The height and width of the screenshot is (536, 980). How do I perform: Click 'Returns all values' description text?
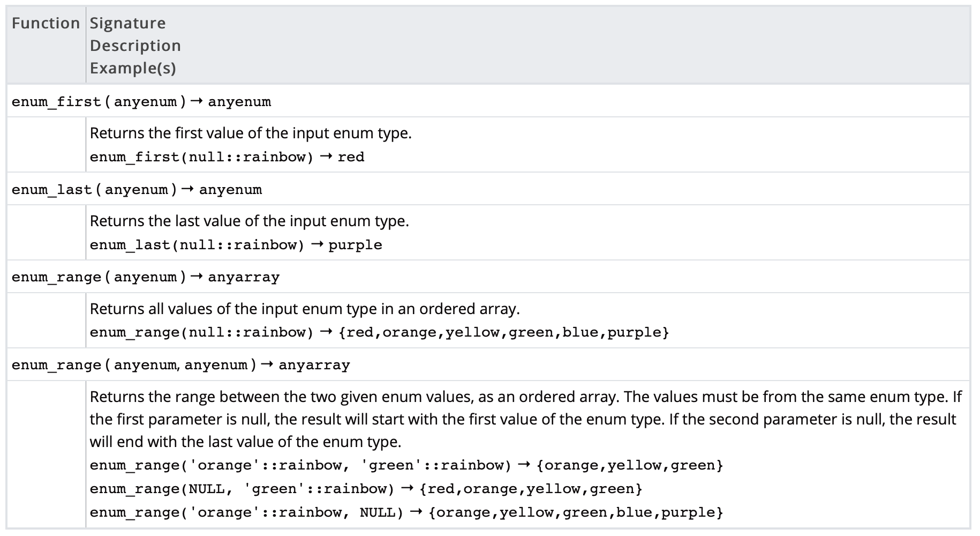[304, 309]
